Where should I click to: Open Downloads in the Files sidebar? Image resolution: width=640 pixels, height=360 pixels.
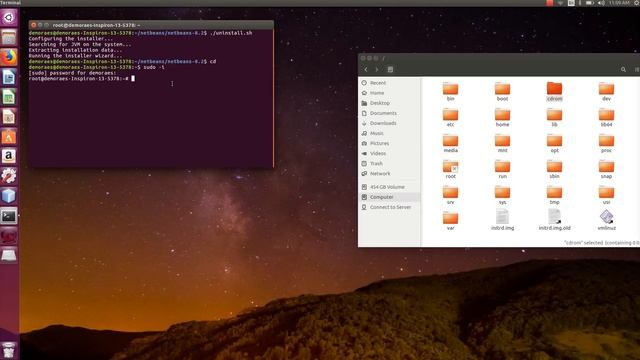click(389, 123)
